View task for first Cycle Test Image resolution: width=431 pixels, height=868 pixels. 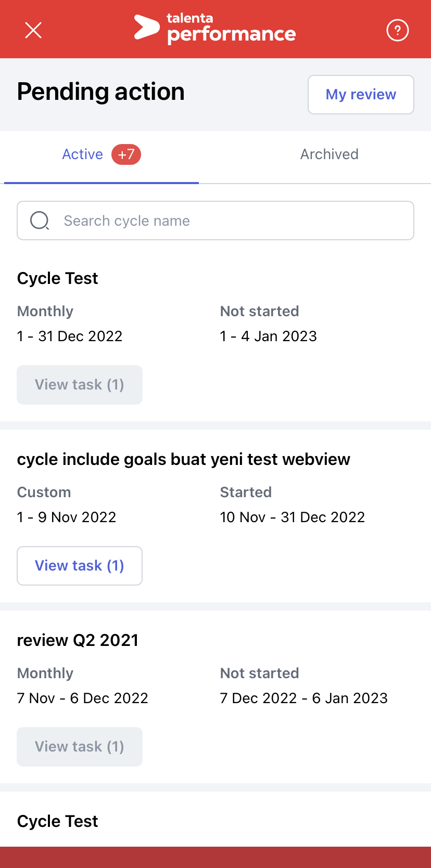[x=80, y=385]
